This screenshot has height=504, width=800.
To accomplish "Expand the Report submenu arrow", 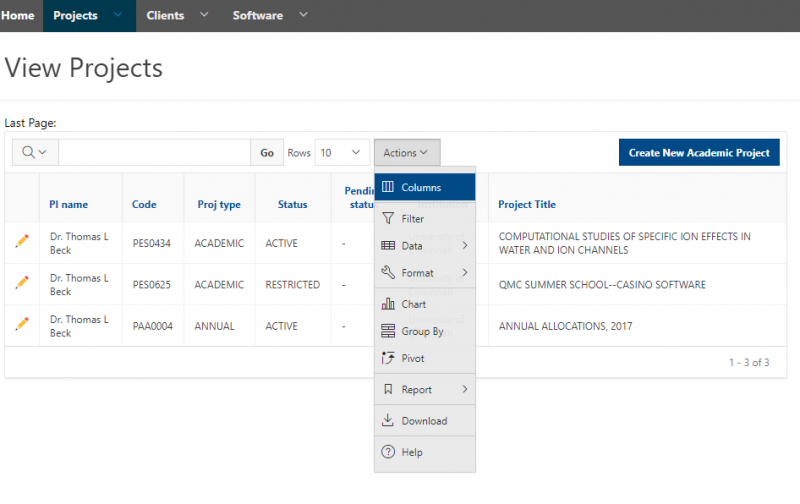I will click(465, 389).
